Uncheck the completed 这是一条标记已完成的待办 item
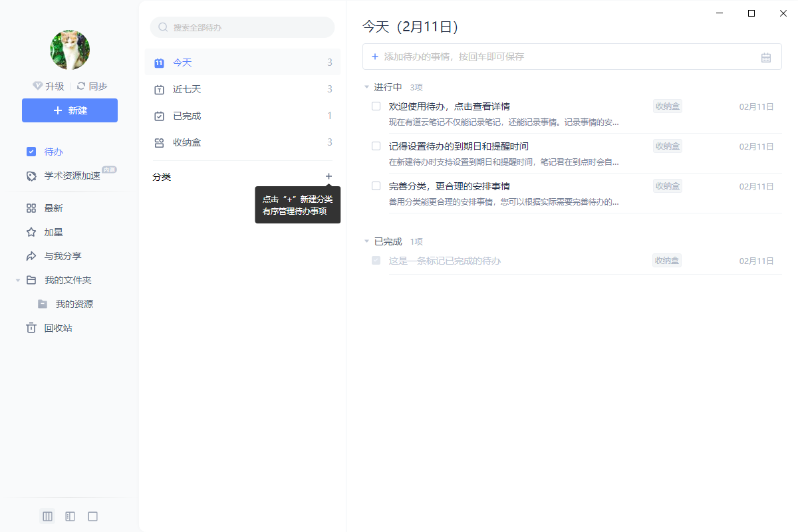The width and height of the screenshot is (798, 532). 376,260
